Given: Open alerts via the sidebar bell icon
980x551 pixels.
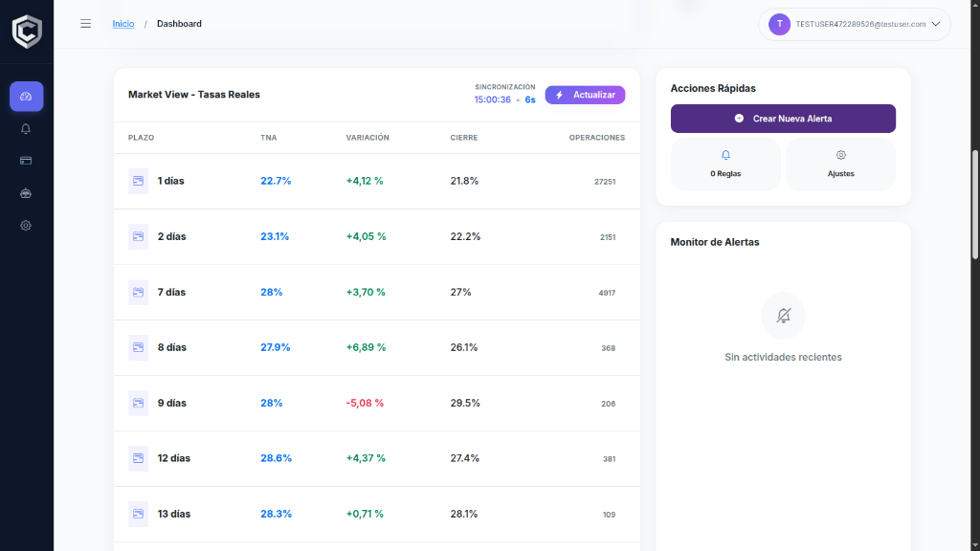Looking at the screenshot, I should 26,129.
